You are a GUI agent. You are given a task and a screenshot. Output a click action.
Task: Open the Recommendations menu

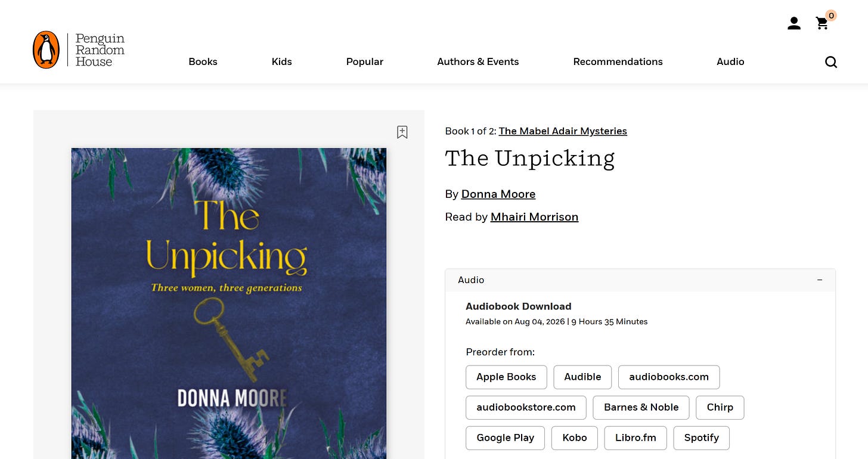(x=618, y=61)
